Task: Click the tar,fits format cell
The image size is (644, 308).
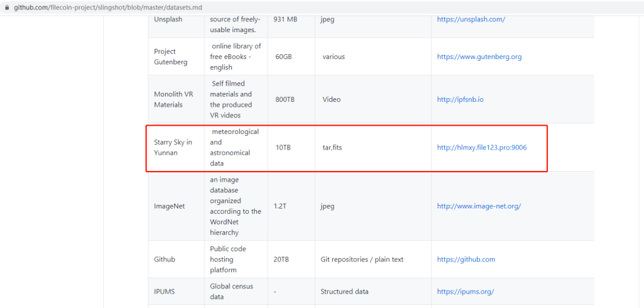Action: [x=373, y=148]
